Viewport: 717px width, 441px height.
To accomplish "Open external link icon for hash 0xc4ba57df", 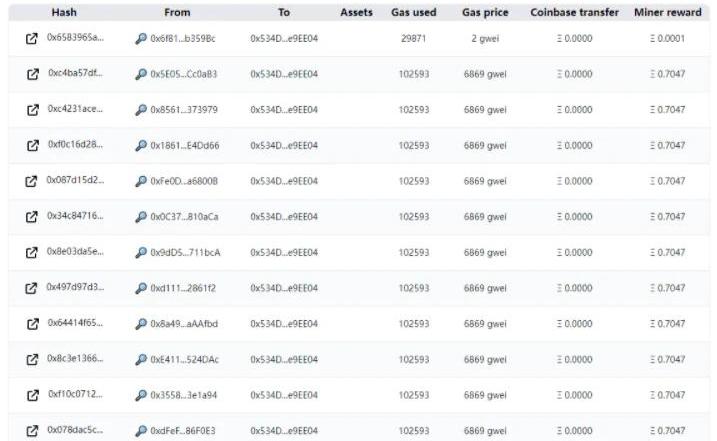I will point(32,74).
